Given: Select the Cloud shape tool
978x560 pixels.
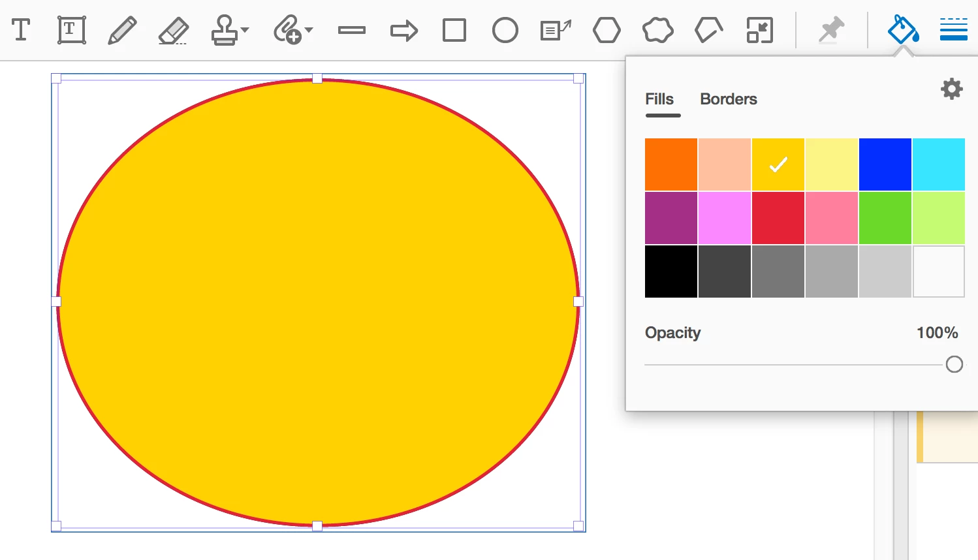Looking at the screenshot, I should click(x=657, y=30).
